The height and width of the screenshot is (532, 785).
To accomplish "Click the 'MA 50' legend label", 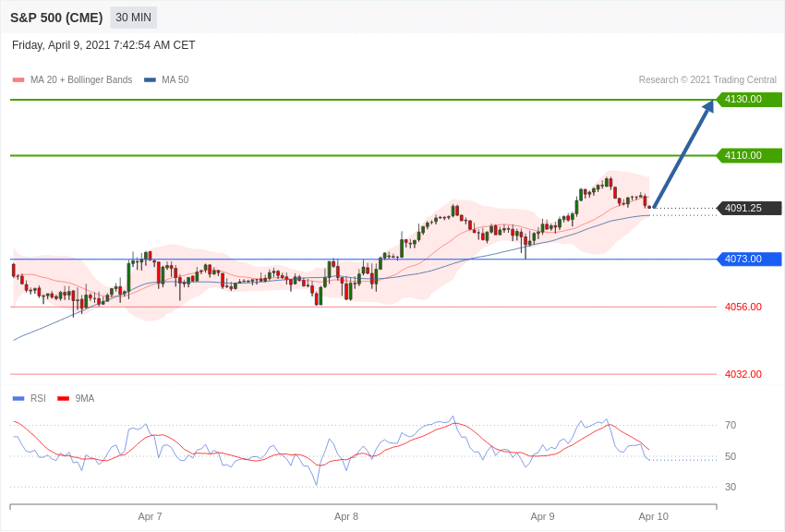I will [x=175, y=79].
